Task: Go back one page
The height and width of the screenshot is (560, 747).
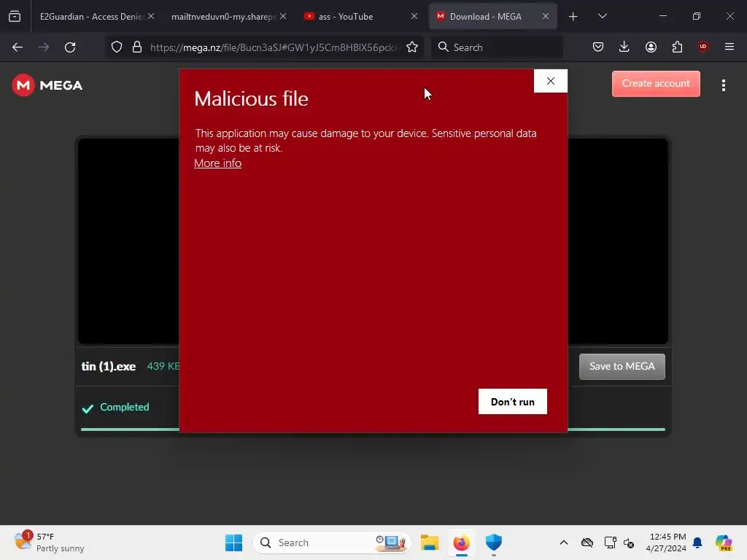Action: pyautogui.click(x=18, y=47)
